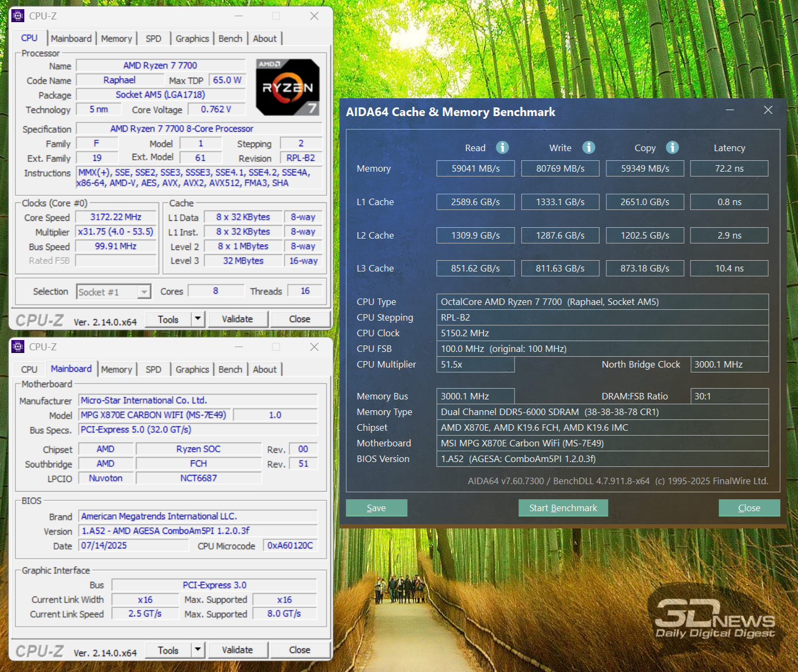Open Graphics tab in top CPU-Z window
This screenshot has width=798, height=672.
click(192, 38)
